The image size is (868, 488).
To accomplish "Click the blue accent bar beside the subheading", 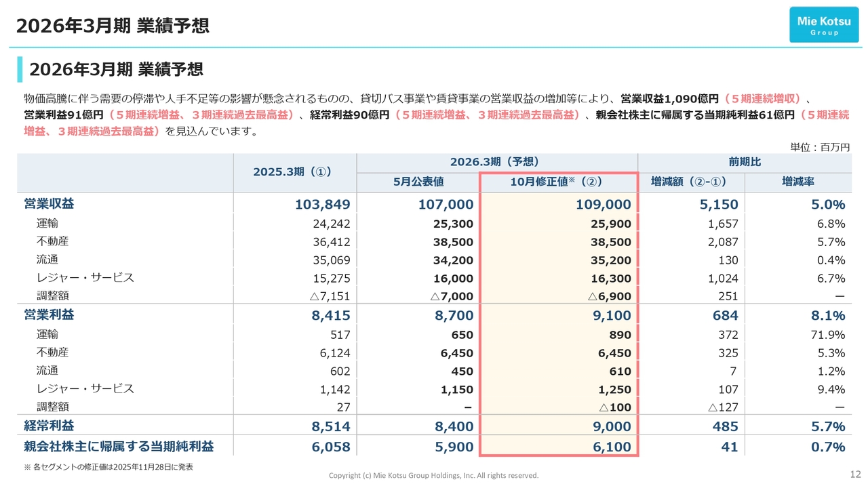I will 20,70.
